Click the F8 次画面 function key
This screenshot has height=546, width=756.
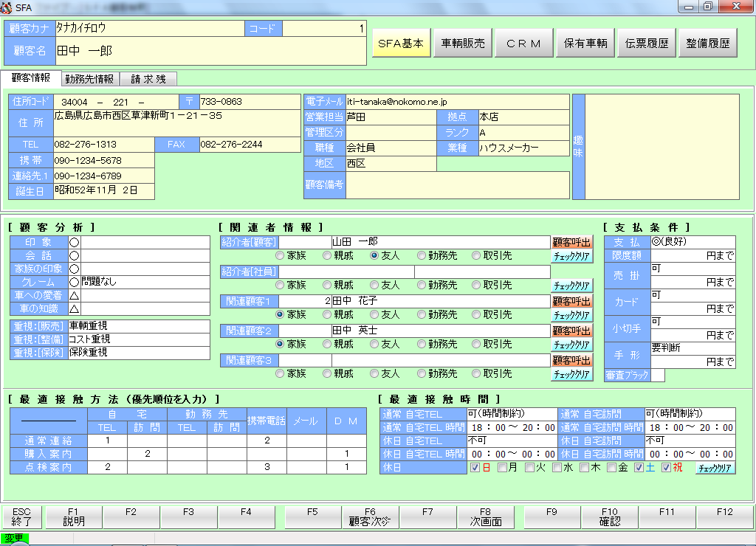(x=486, y=517)
